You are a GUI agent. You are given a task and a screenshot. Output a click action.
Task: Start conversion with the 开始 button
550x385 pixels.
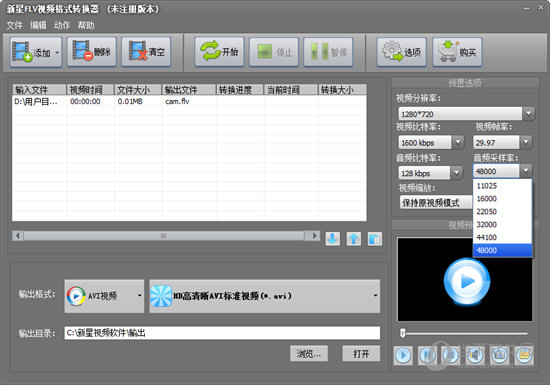pos(219,52)
